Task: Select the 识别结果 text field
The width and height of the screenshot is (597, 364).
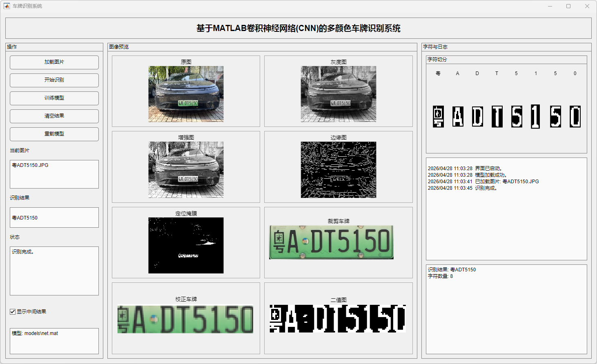Action: pos(54,218)
